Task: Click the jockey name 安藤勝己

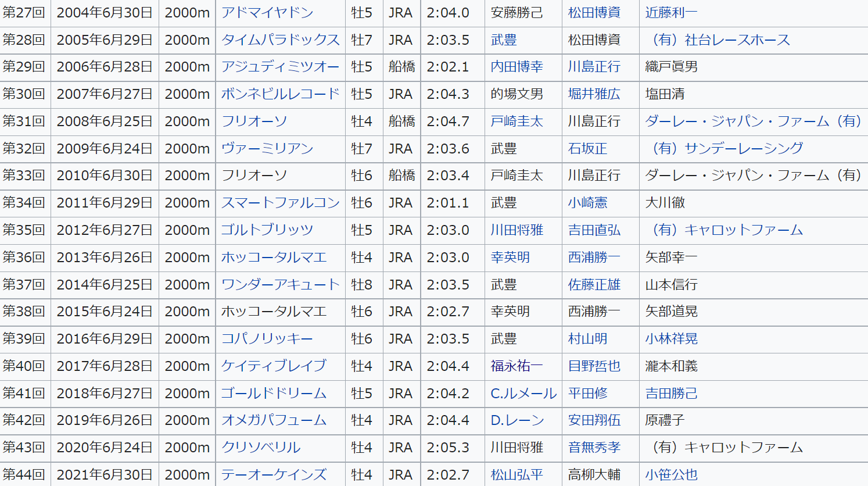Action: coord(517,12)
